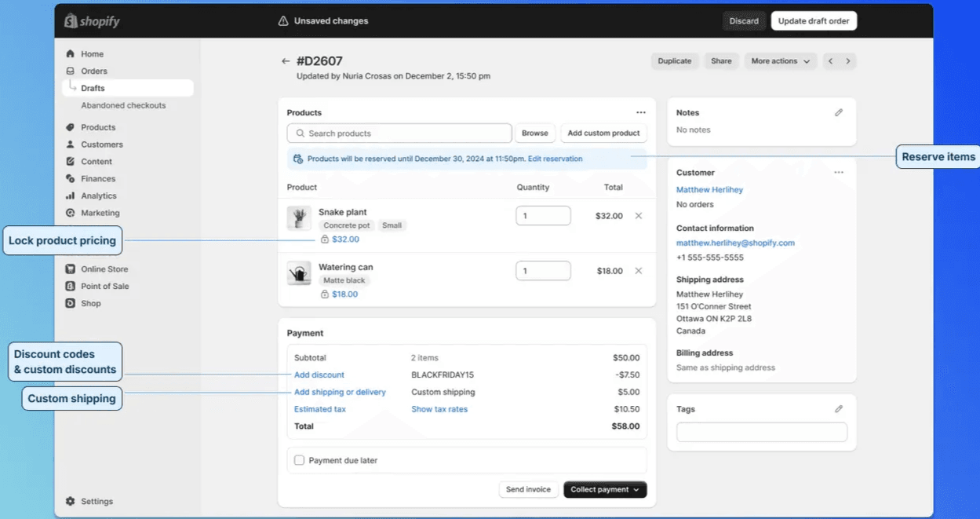Go to the next draft order arrow
Viewport: 980px width, 519px height.
point(848,61)
